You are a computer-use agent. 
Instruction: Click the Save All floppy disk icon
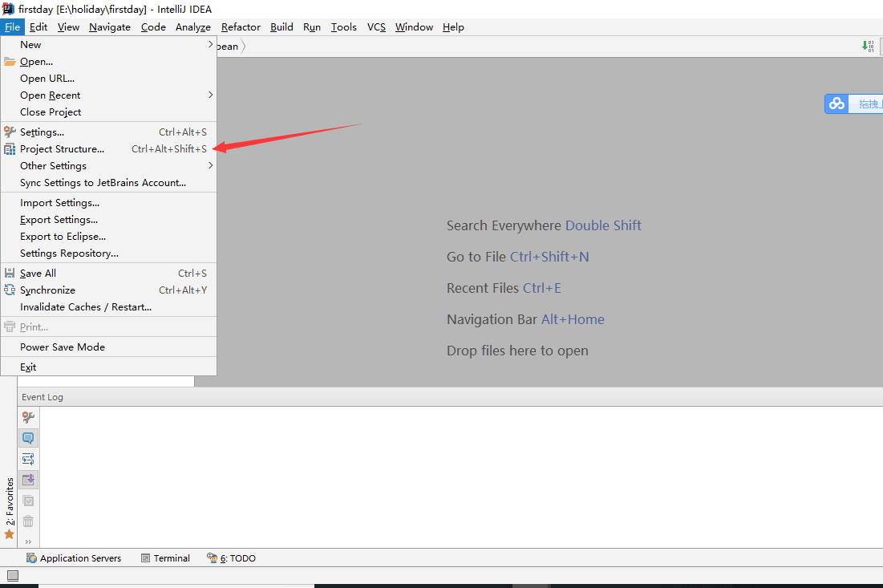pyautogui.click(x=10, y=274)
